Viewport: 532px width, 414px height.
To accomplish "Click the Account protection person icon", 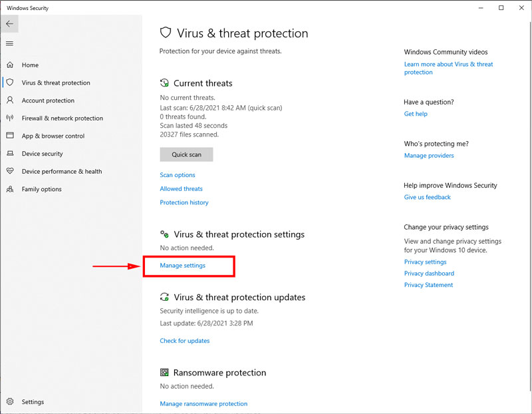I will click(9, 101).
